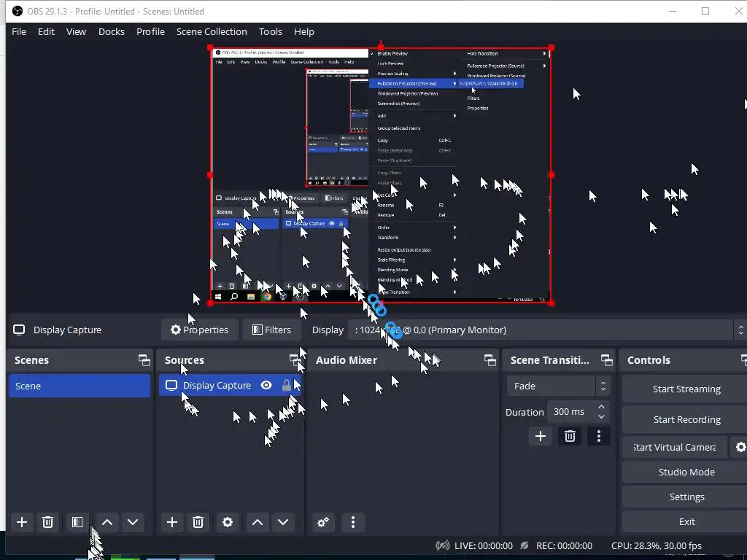
Task: Click the preview canvas display capture
Action: 381,175
